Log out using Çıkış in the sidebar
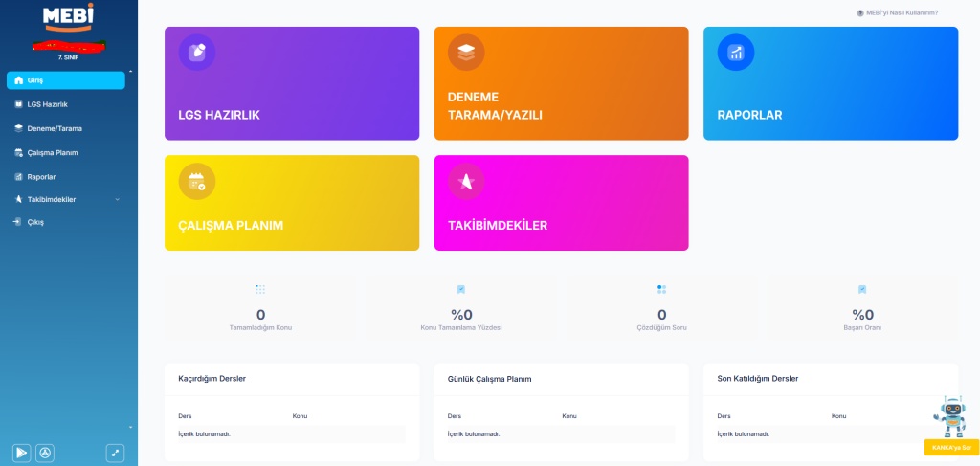980x466 pixels. tap(35, 222)
